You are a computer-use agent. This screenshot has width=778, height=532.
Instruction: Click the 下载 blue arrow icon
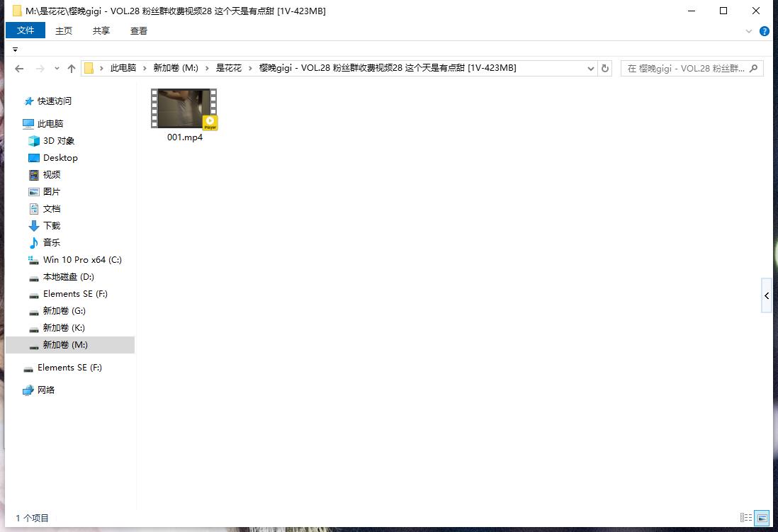coord(34,226)
